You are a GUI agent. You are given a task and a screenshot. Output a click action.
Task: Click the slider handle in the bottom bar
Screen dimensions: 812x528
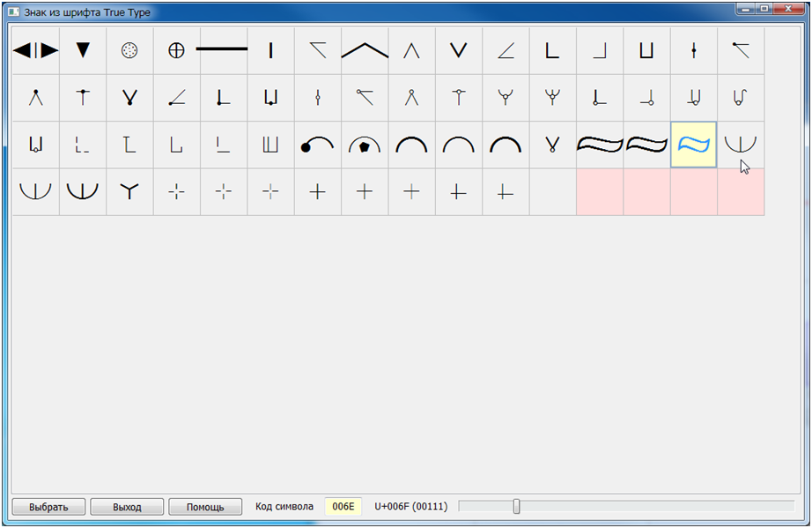click(516, 506)
